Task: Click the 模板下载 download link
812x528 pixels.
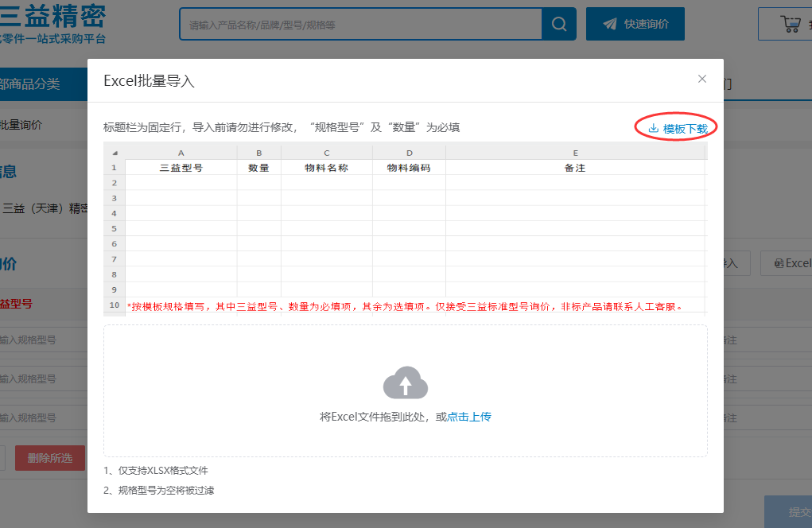Action: 678,128
